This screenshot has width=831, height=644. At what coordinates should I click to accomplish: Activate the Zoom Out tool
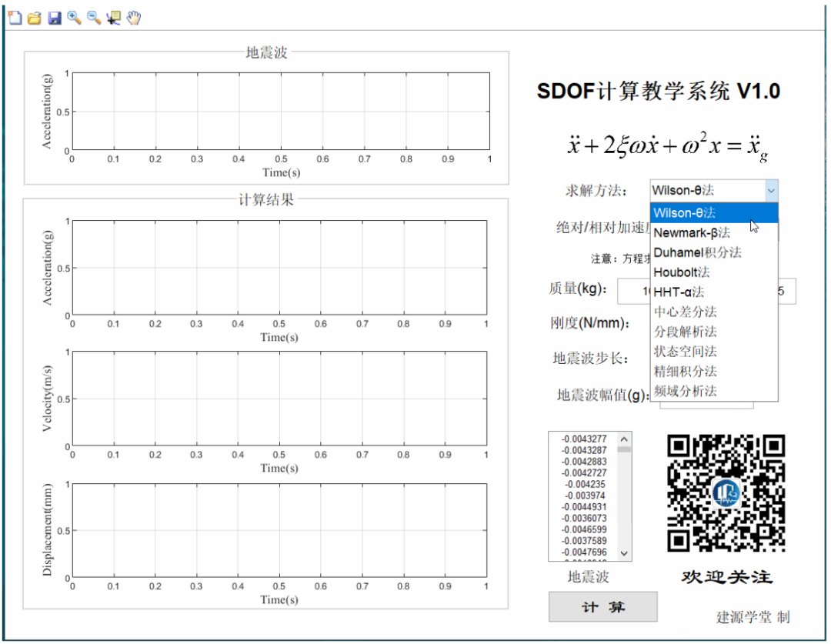point(95,18)
